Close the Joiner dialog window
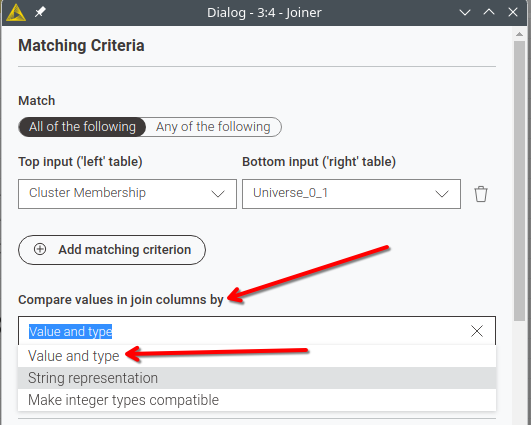Screen dimensions: 531x425 513,13
